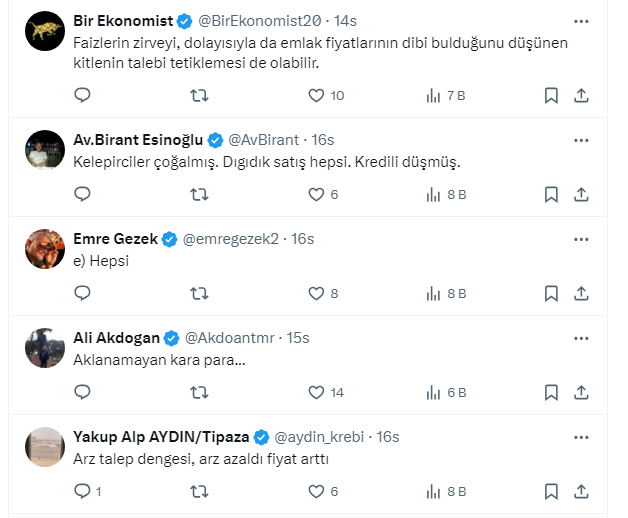The width and height of the screenshot is (628, 518).
Task: Like Bir Ekonomist's tweet
Action: (316, 96)
